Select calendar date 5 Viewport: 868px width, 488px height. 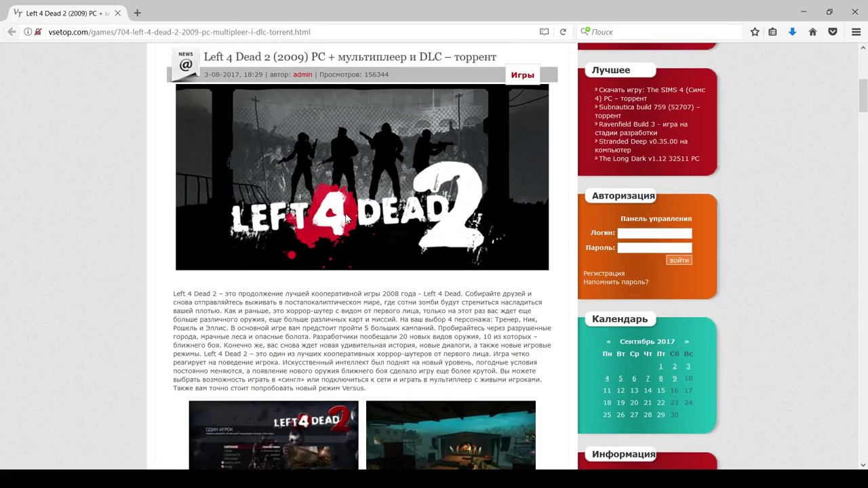(620, 378)
